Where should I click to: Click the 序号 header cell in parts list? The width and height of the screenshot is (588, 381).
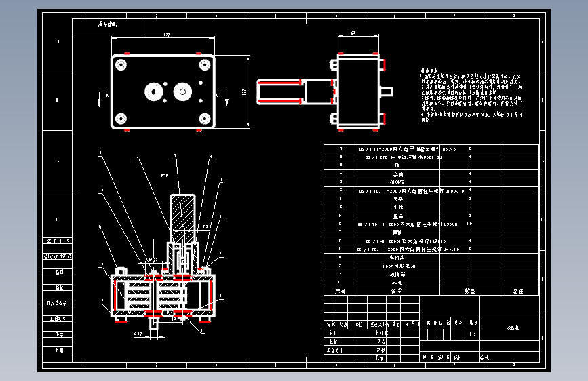click(x=340, y=292)
